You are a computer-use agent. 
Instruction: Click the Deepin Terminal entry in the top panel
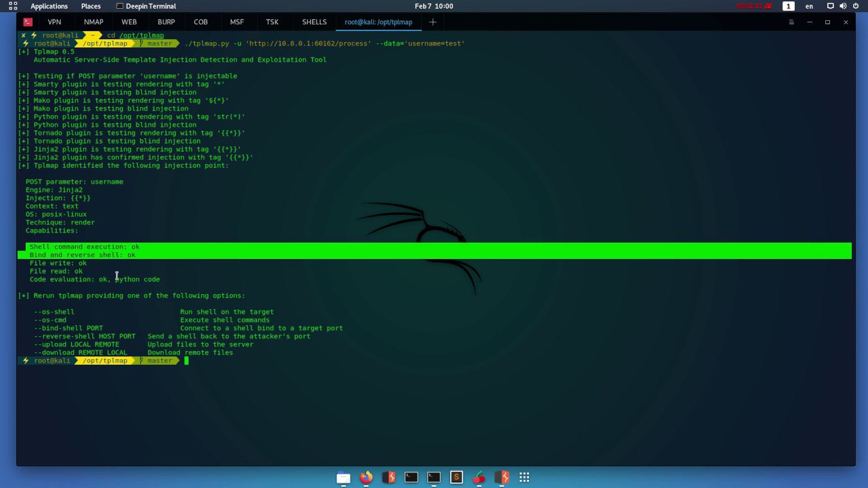pos(146,6)
